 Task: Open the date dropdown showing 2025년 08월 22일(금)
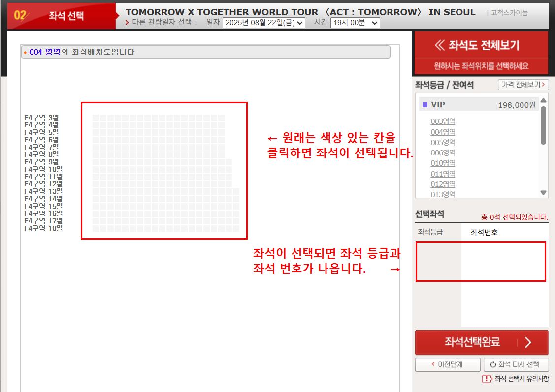(x=263, y=23)
